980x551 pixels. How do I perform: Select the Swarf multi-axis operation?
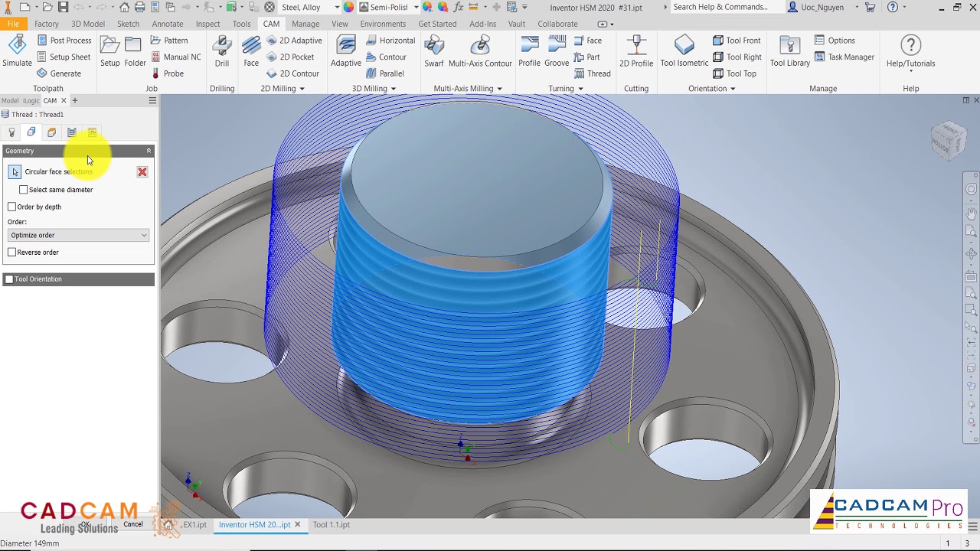point(434,51)
